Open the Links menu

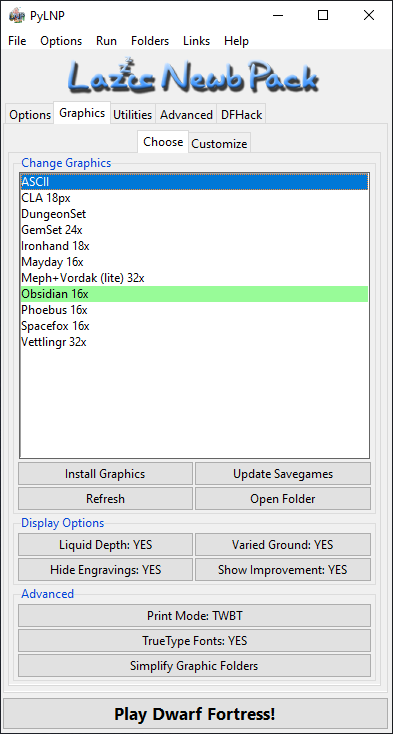[x=196, y=41]
